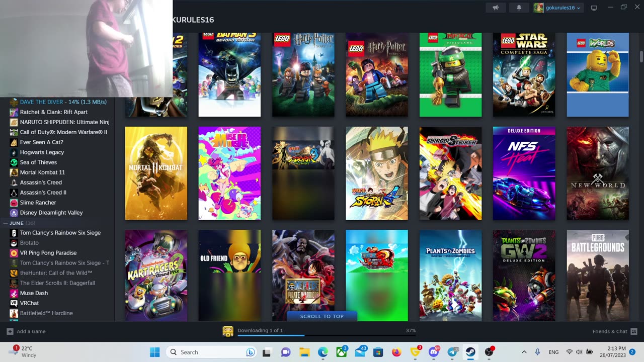The width and height of the screenshot is (644, 362).
Task: Open Microsoft Store from the taskbar
Action: (378, 352)
